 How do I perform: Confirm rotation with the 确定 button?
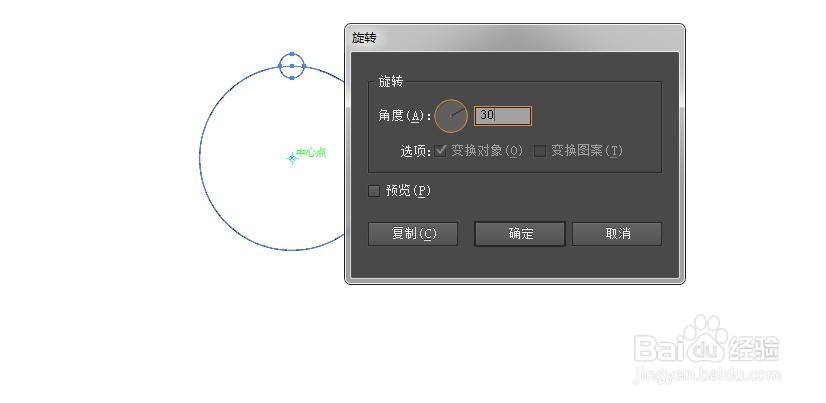point(520,234)
